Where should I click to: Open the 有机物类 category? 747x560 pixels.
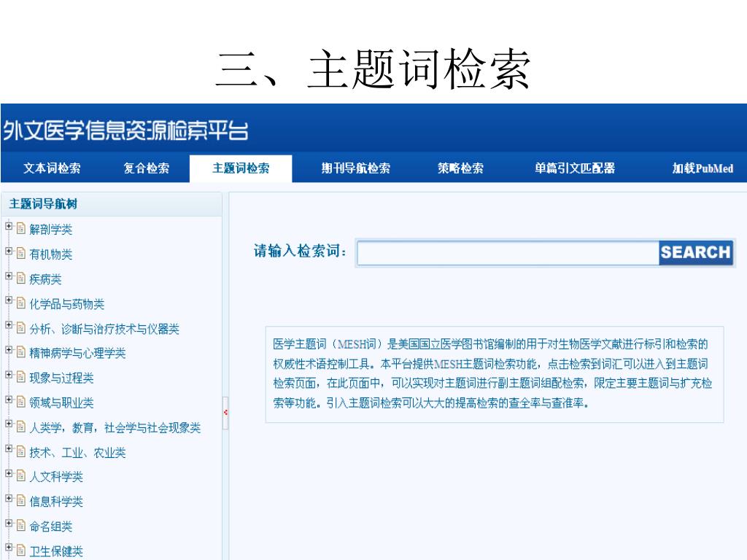(x=50, y=254)
